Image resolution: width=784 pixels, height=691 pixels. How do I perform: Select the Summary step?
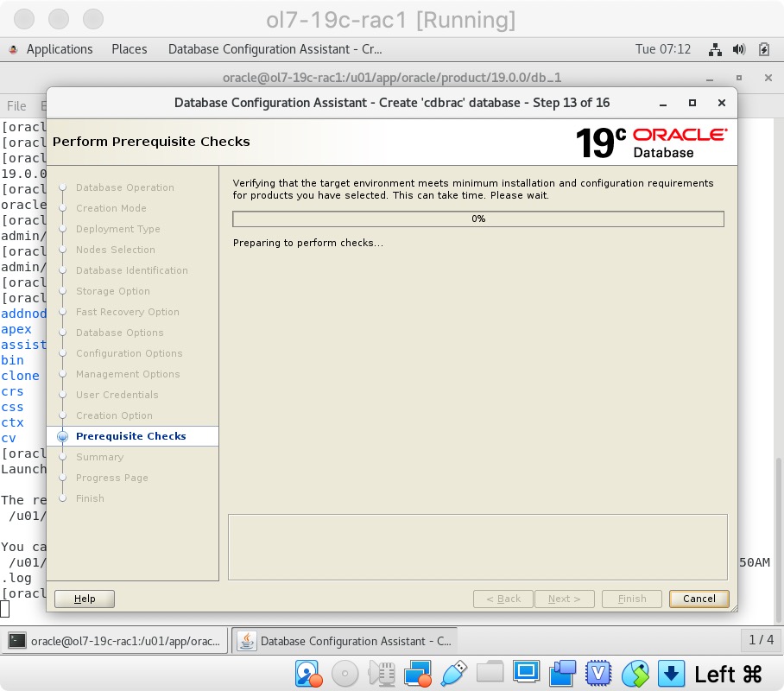(99, 457)
